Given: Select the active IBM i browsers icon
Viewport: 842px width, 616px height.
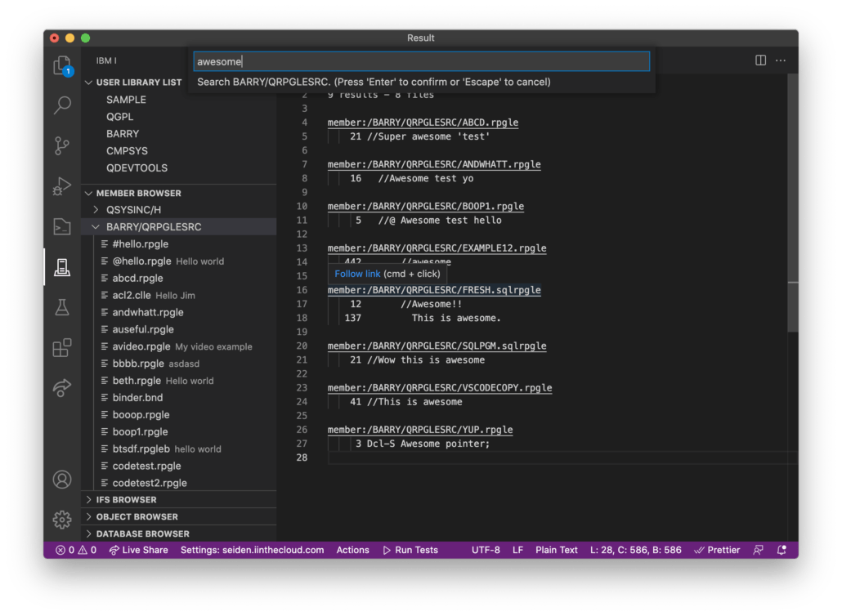Looking at the screenshot, I should pyautogui.click(x=62, y=267).
